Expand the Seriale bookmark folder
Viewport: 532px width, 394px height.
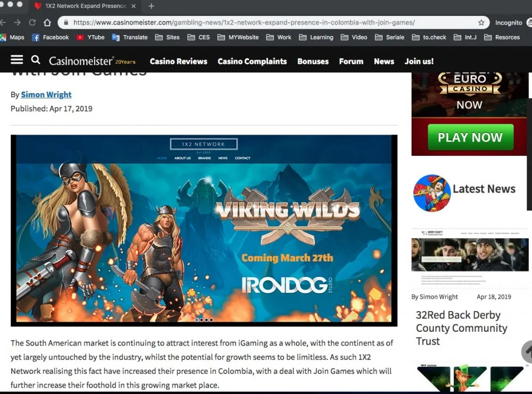[390, 37]
